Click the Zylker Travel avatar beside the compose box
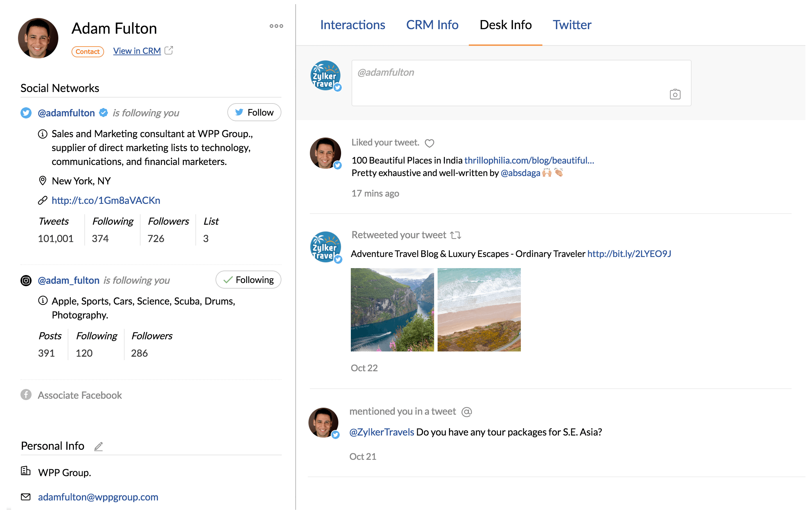Viewport: 812px width, 514px height. (x=325, y=76)
